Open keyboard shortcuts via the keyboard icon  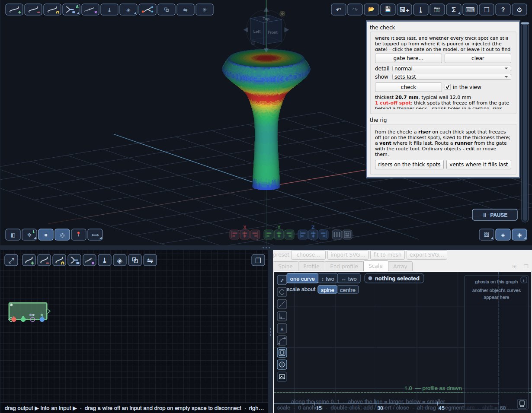click(470, 10)
